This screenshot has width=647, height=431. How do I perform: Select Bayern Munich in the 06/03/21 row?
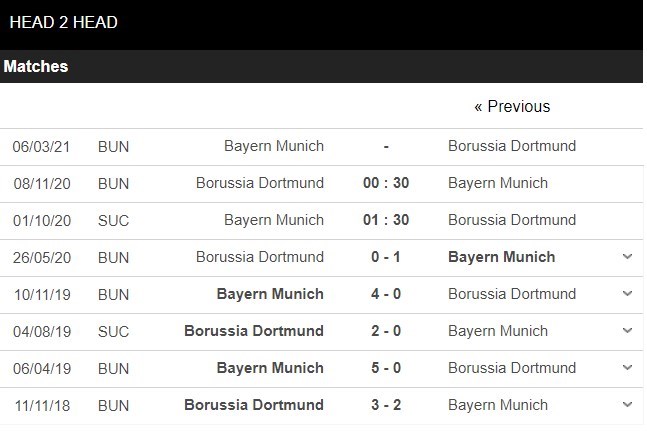(x=274, y=146)
